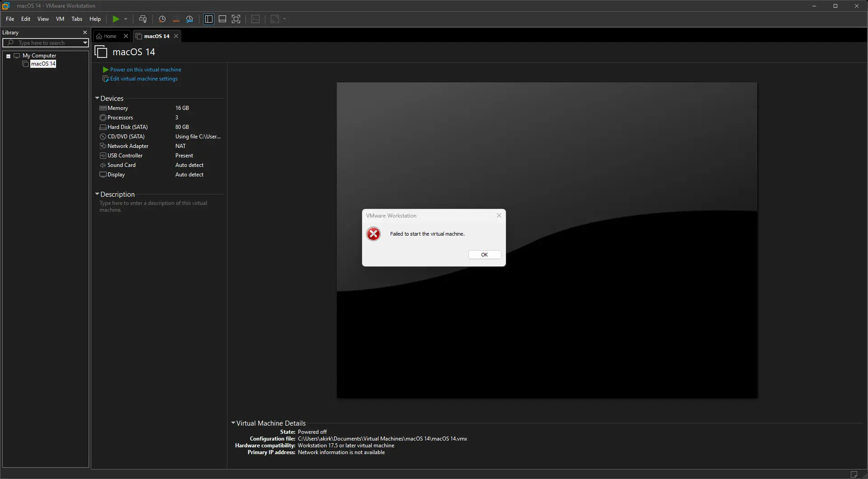868x479 pixels.
Task: Collapse the My Computer tree node
Action: [8, 56]
